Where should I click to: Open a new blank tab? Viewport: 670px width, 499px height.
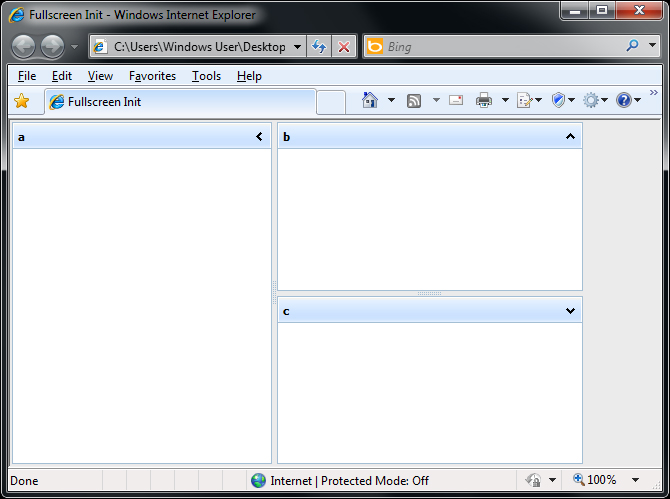(x=331, y=102)
